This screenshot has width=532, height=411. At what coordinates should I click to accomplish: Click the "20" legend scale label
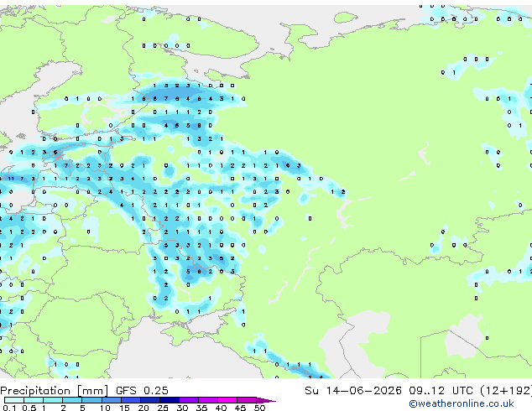(143, 408)
